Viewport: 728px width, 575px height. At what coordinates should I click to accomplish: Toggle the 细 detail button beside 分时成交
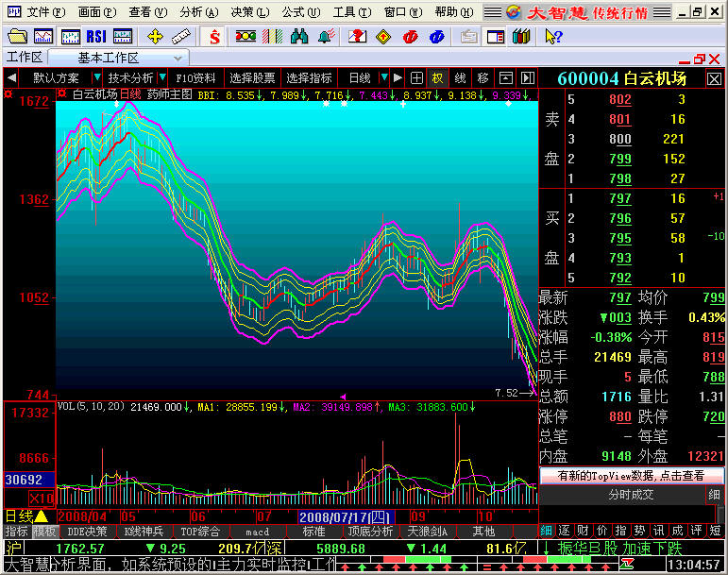pyautogui.click(x=714, y=495)
